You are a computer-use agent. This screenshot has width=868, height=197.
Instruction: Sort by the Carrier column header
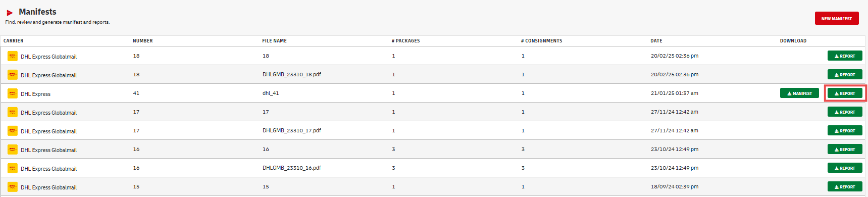point(14,41)
